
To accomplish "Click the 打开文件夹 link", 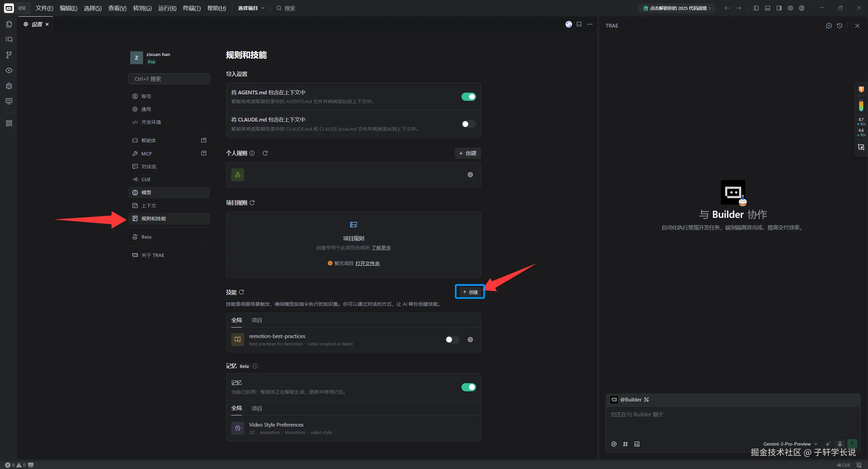I will click(367, 263).
